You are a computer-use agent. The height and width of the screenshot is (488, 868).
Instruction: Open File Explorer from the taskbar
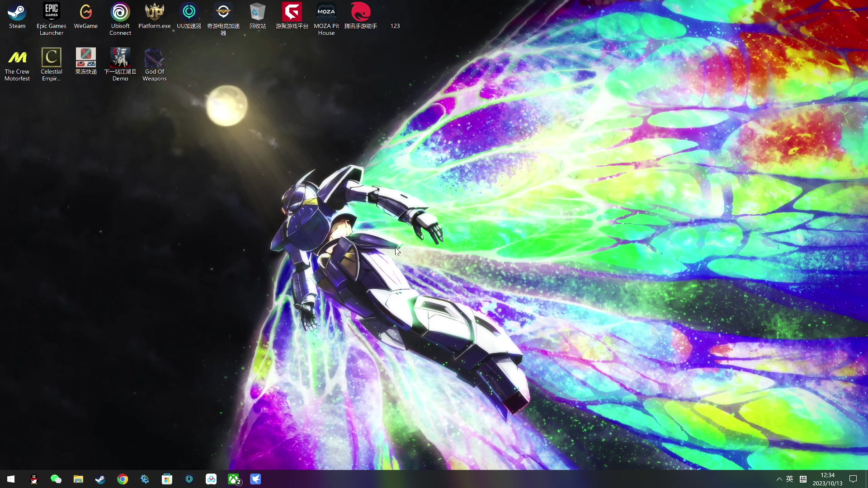[x=78, y=479]
